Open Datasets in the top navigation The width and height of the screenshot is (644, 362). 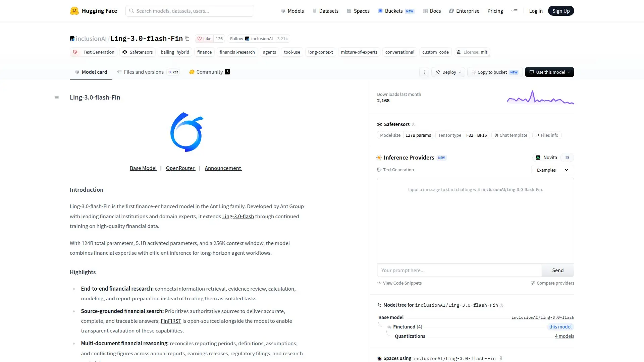(325, 11)
